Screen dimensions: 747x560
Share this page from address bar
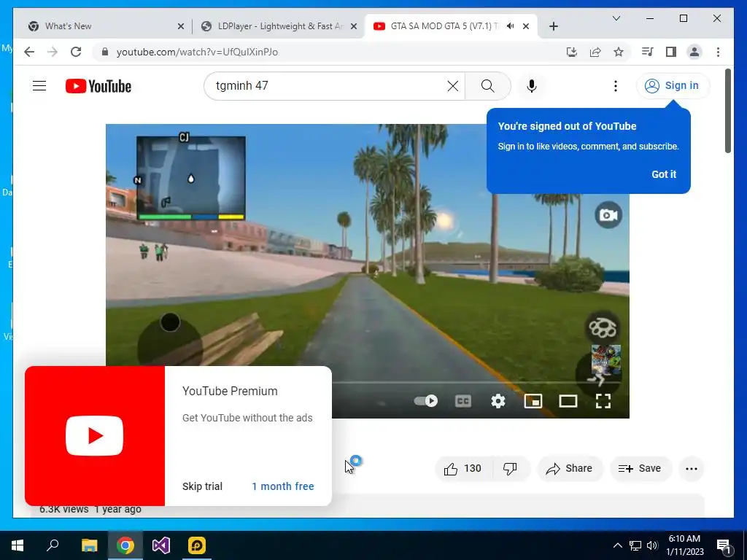point(595,52)
